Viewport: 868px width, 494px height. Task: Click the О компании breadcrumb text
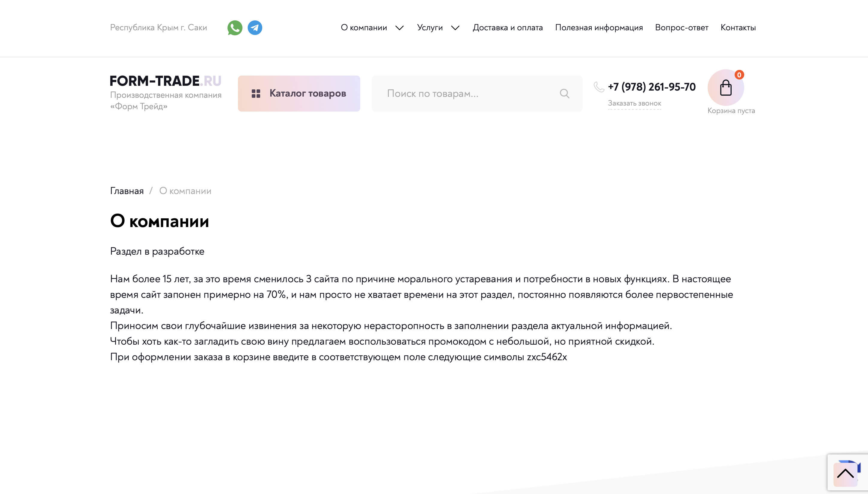(185, 191)
